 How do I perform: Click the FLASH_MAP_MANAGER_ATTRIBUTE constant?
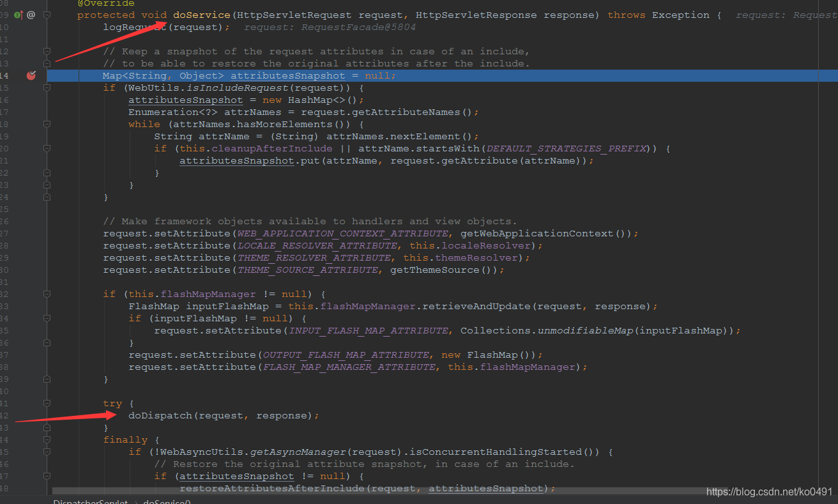coord(349,367)
